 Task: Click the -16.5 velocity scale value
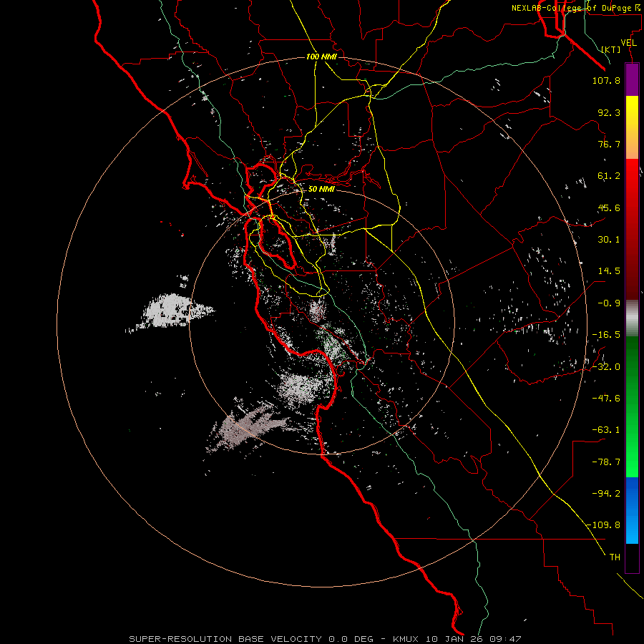click(x=606, y=335)
